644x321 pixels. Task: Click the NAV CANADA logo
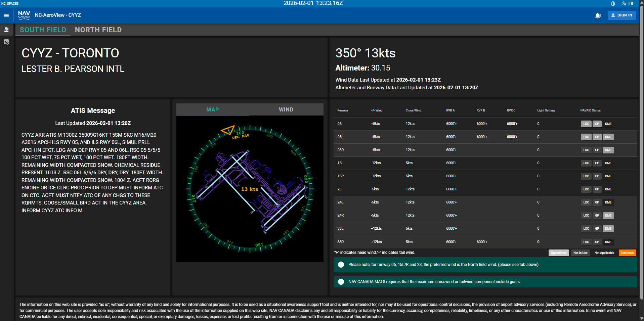click(24, 15)
